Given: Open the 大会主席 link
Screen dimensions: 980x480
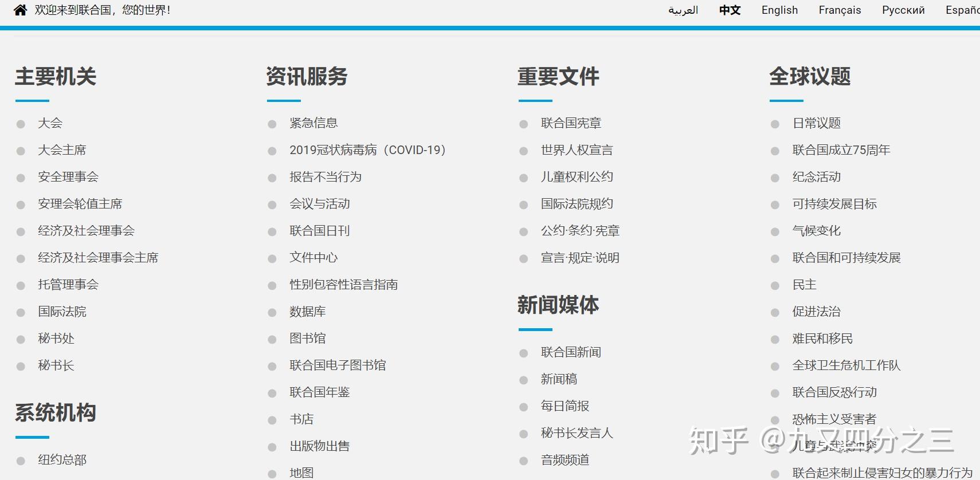Looking at the screenshot, I should point(62,150).
